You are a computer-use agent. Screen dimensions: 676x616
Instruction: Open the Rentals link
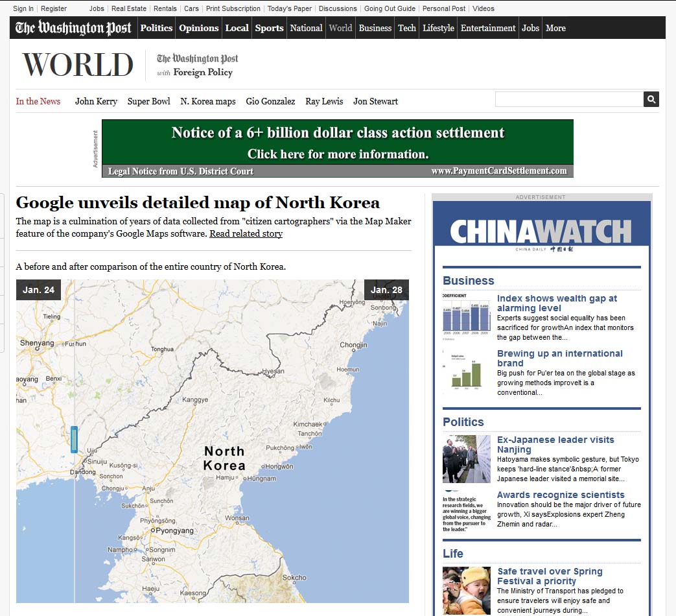click(165, 8)
